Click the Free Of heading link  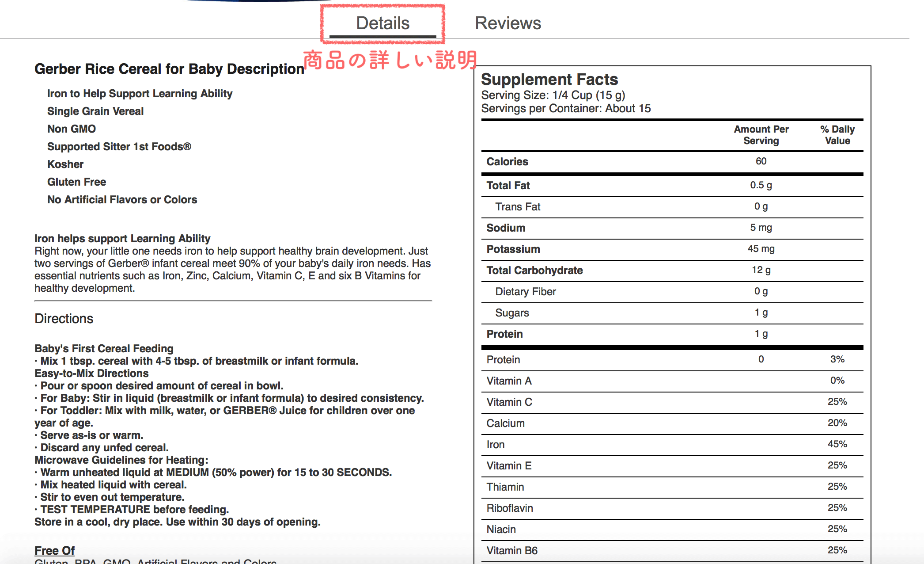click(x=55, y=550)
